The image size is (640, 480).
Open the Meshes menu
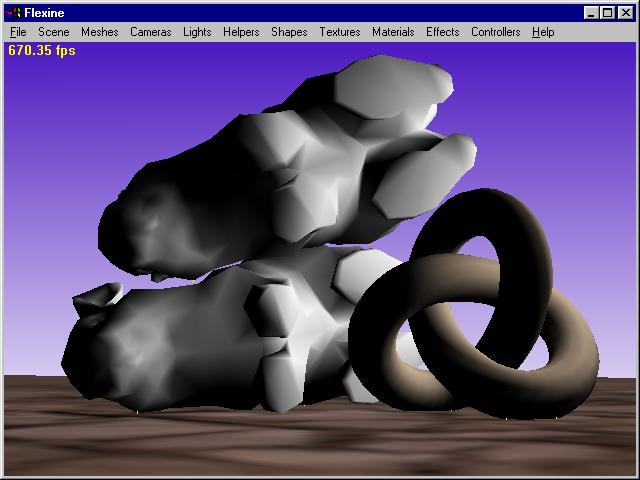coord(100,32)
